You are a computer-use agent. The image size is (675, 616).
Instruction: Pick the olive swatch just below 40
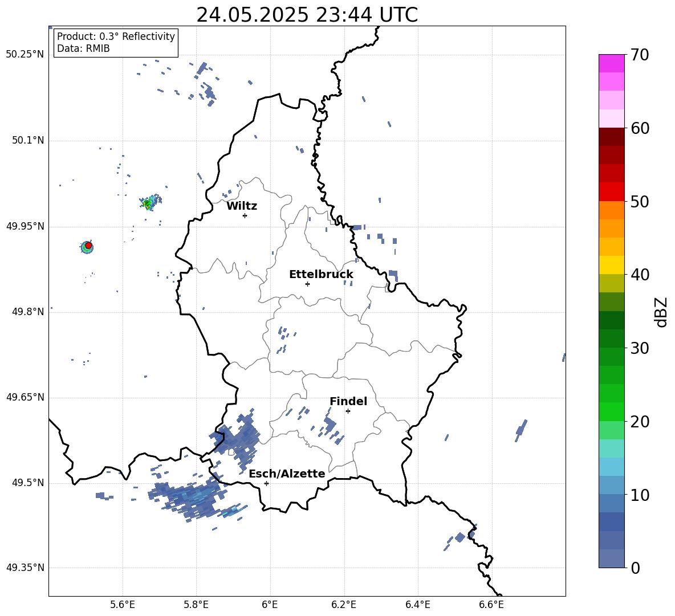611,283
